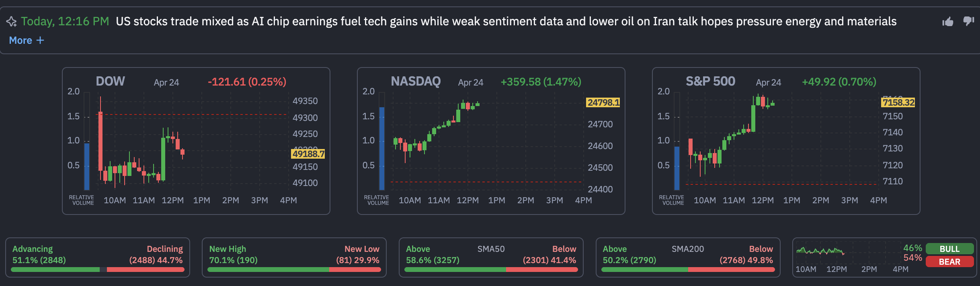Expand the More section under the headline
Screen dimensions: 980x286
[x=19, y=40]
